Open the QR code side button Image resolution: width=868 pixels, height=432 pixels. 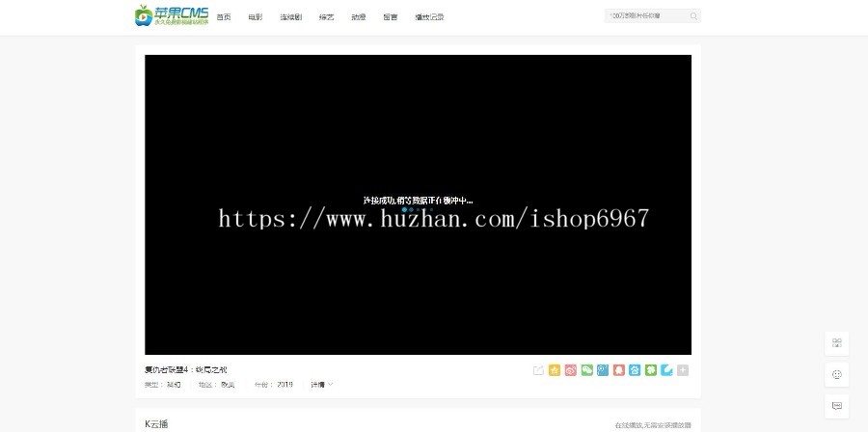click(836, 343)
